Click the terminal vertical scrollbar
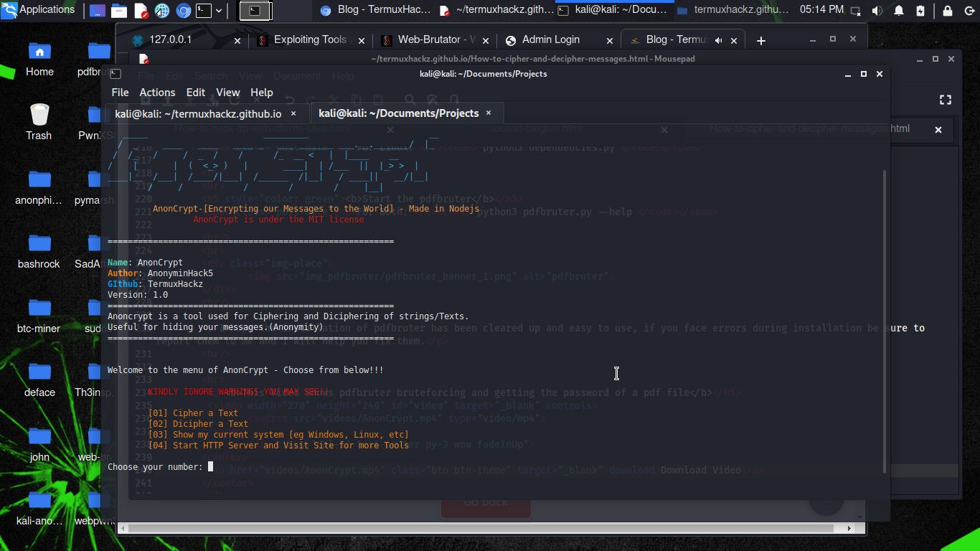The width and height of the screenshot is (980, 551). (885, 321)
